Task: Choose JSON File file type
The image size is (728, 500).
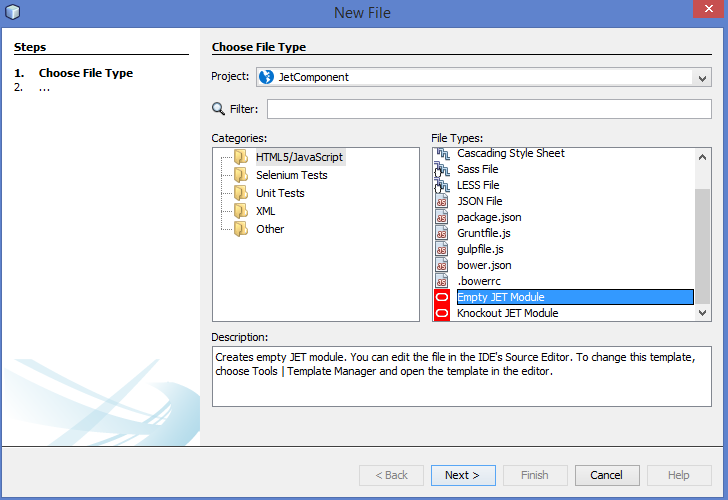Action: point(480,201)
